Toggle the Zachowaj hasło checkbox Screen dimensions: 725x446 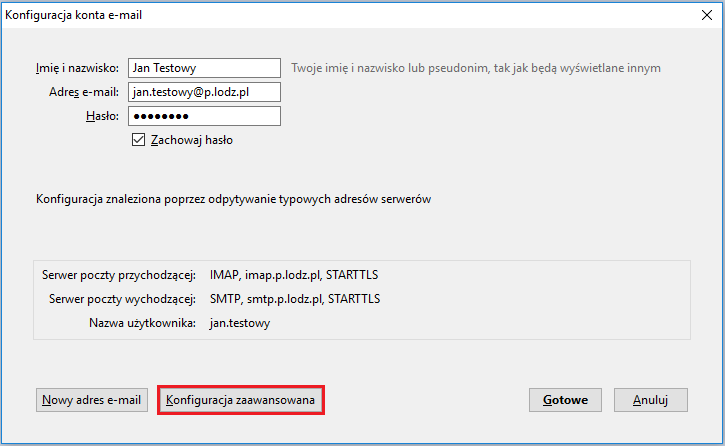coord(138,141)
